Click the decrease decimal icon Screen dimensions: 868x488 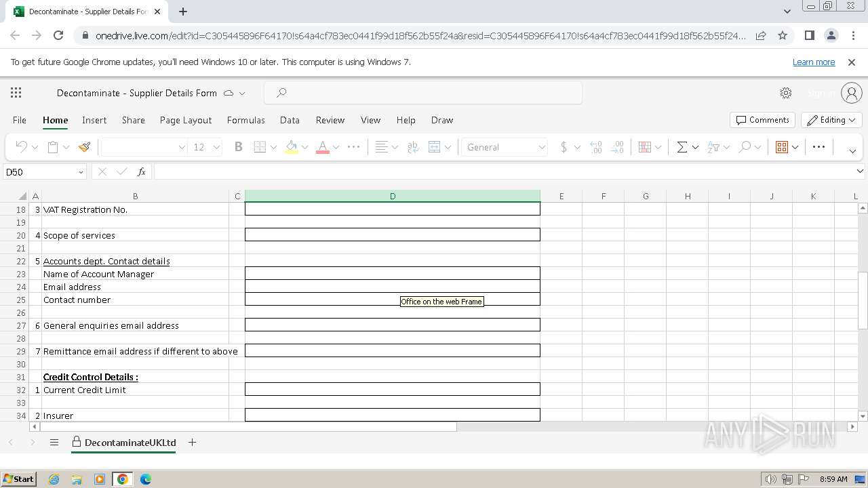point(618,147)
